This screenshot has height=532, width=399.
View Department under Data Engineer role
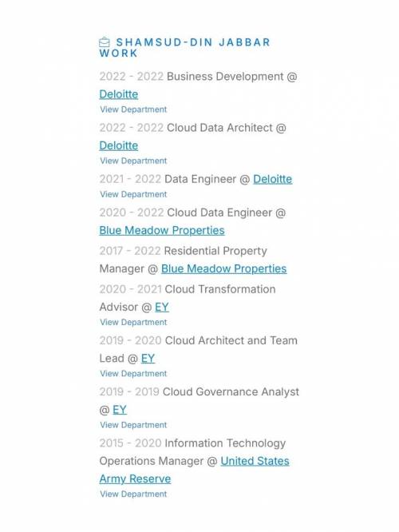click(x=133, y=194)
